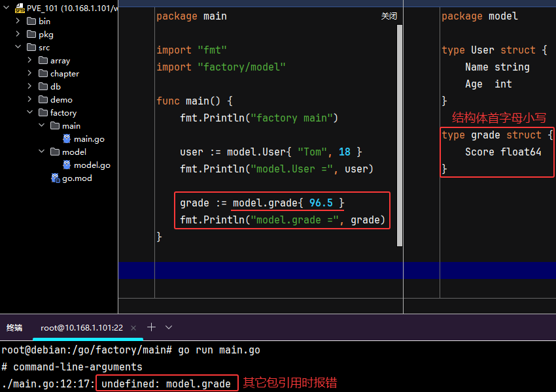Click the 关闭 button in the editor

[x=389, y=16]
